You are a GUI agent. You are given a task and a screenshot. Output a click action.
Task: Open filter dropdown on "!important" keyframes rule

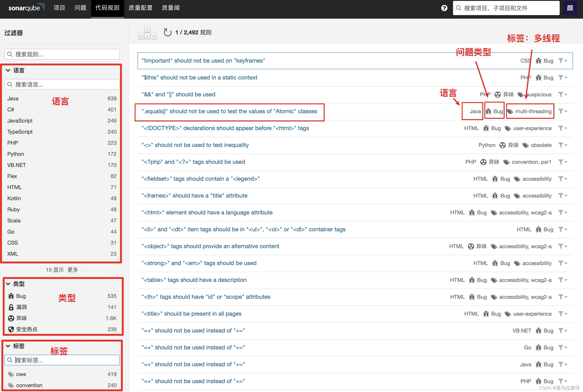563,61
